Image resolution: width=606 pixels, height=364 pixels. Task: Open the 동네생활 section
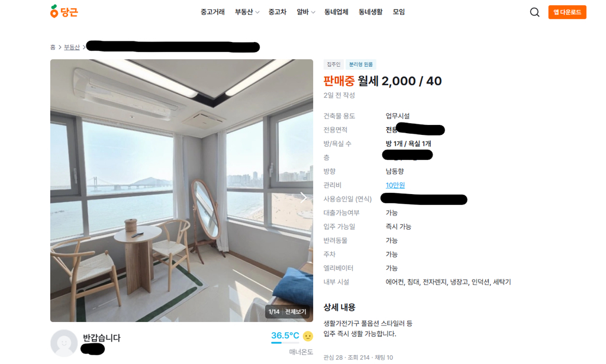click(x=370, y=12)
